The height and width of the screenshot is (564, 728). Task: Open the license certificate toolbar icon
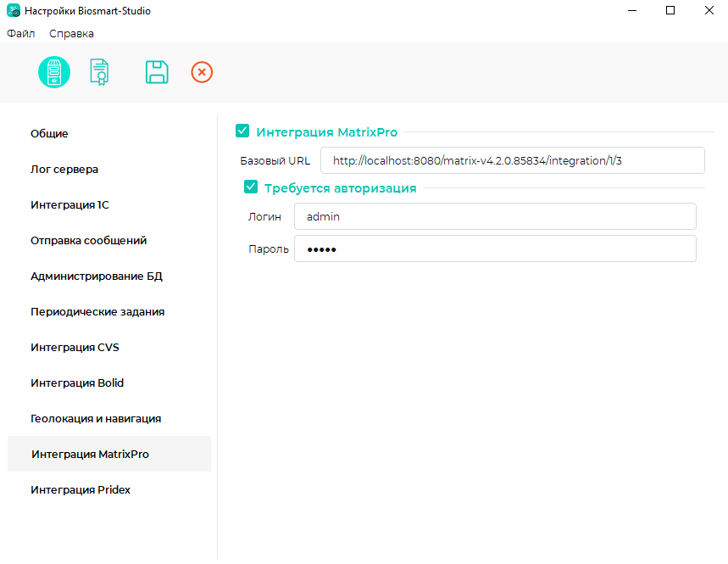99,72
